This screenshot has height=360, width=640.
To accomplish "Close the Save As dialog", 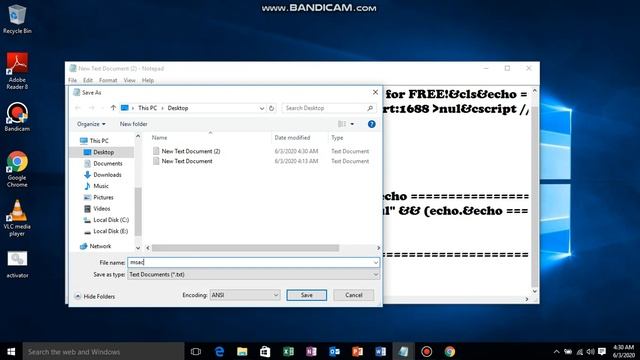I will pyautogui.click(x=375, y=92).
